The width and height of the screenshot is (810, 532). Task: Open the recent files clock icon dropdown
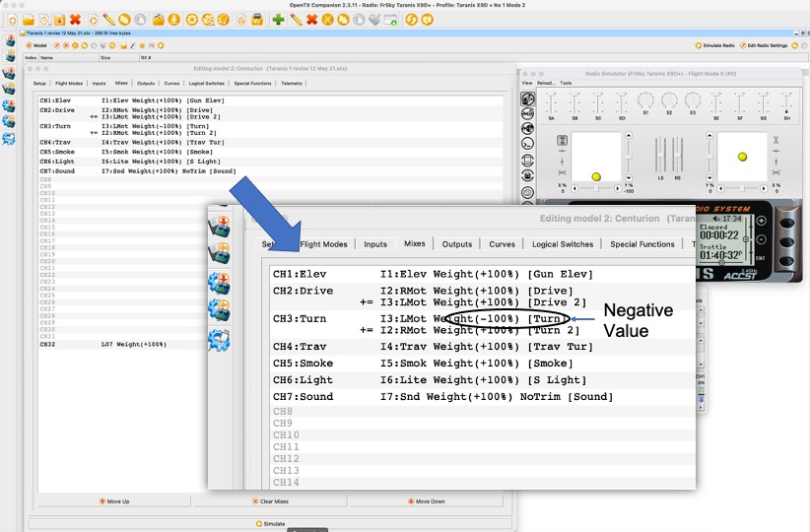click(44, 20)
